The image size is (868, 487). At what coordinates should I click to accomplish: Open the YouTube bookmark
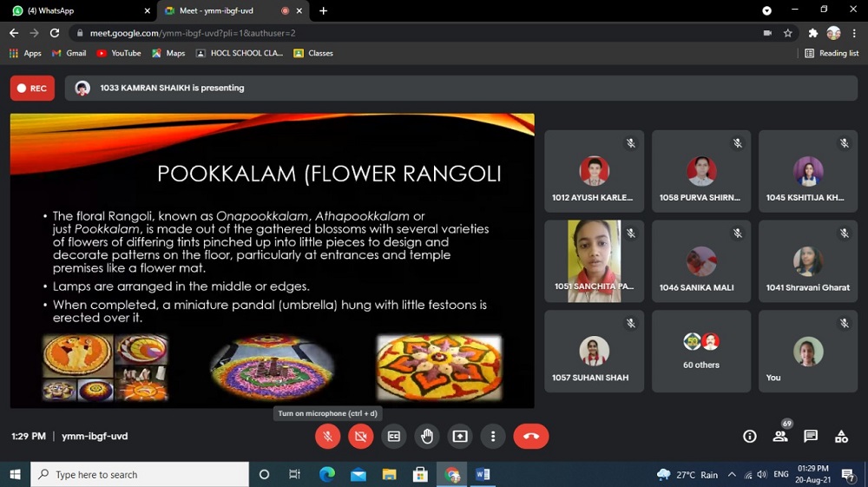coord(119,53)
